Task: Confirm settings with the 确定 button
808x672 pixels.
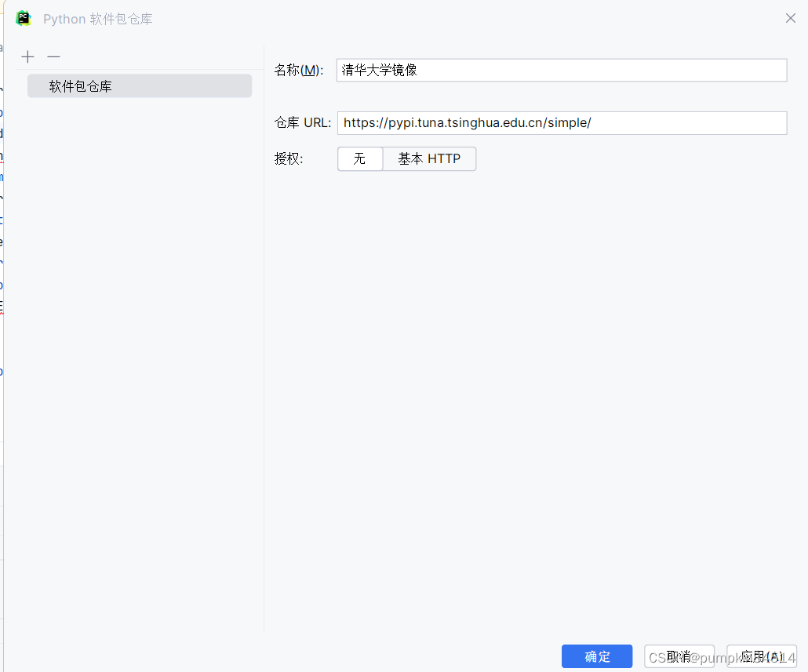Action: click(596, 656)
